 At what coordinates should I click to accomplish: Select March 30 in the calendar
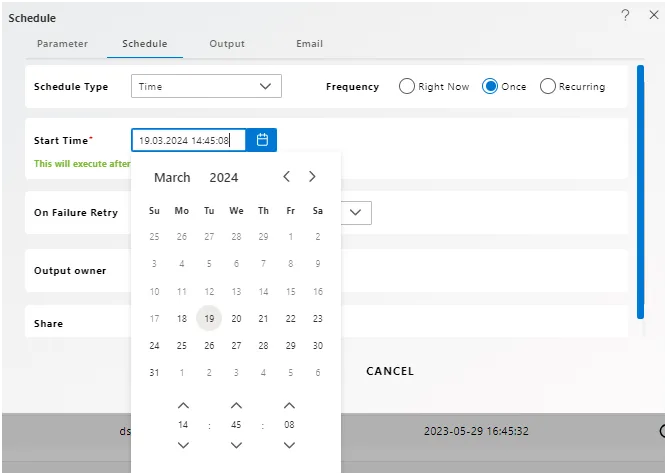point(318,346)
